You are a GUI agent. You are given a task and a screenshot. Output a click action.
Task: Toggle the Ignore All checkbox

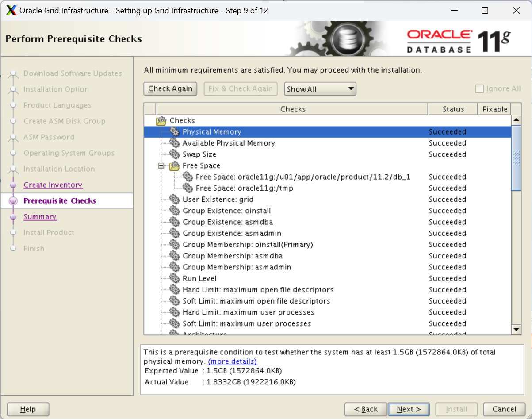coord(479,89)
